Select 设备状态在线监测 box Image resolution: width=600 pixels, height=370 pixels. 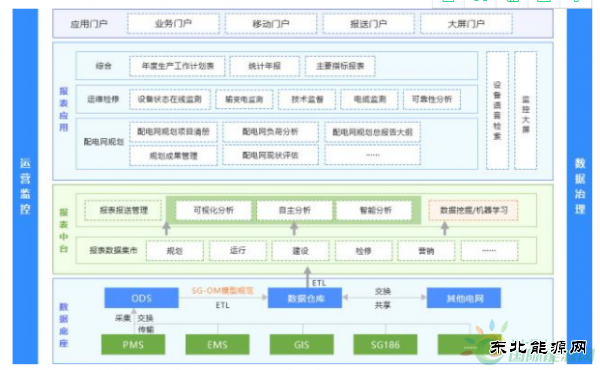(x=170, y=99)
